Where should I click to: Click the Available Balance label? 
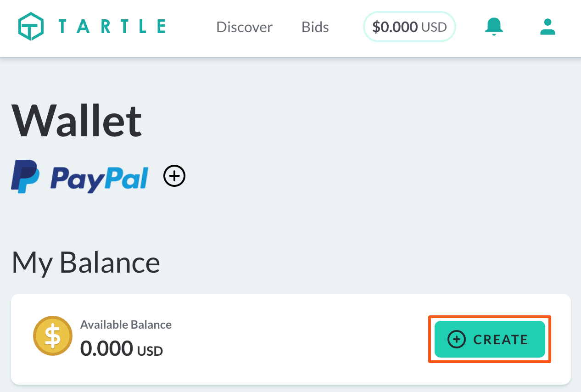(x=126, y=325)
